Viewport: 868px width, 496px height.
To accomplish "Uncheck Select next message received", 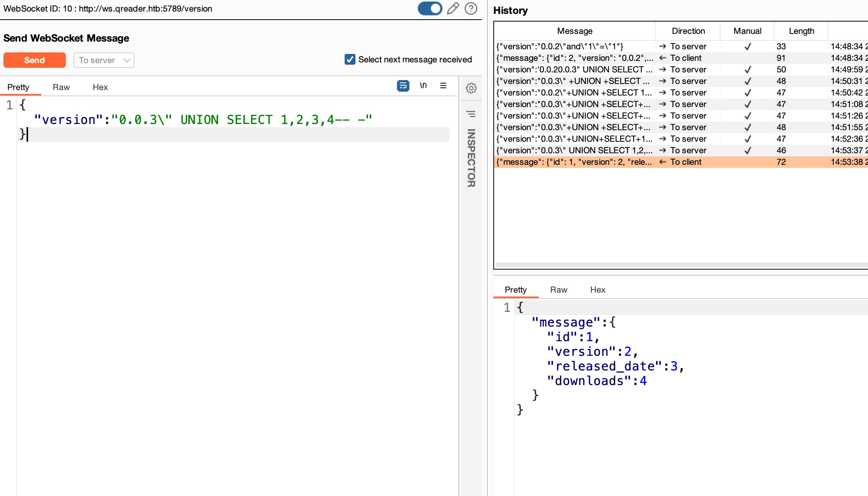I will click(350, 59).
